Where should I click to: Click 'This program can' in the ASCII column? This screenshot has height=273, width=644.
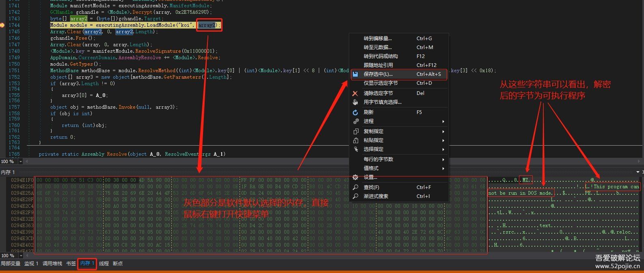pyautogui.click(x=616, y=187)
